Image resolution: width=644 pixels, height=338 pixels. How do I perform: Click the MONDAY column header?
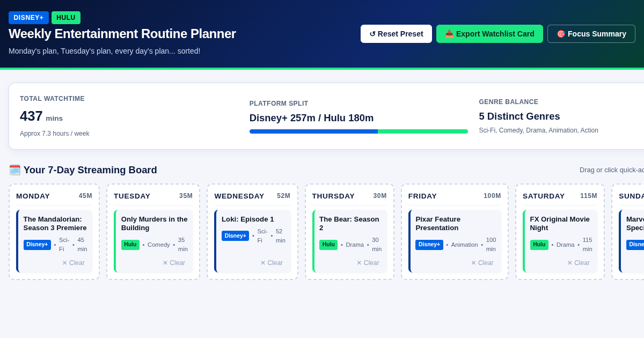[x=33, y=196]
